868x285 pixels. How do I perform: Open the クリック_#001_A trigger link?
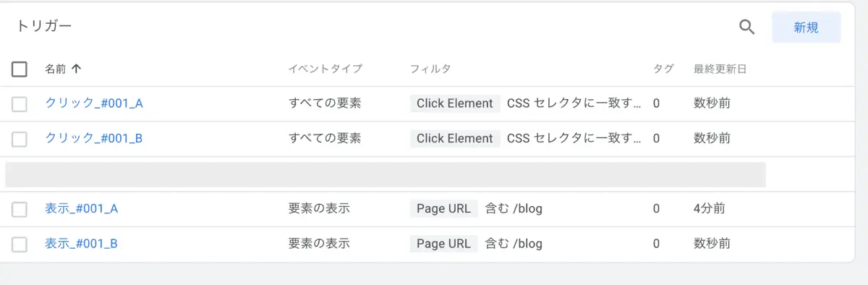tap(94, 103)
